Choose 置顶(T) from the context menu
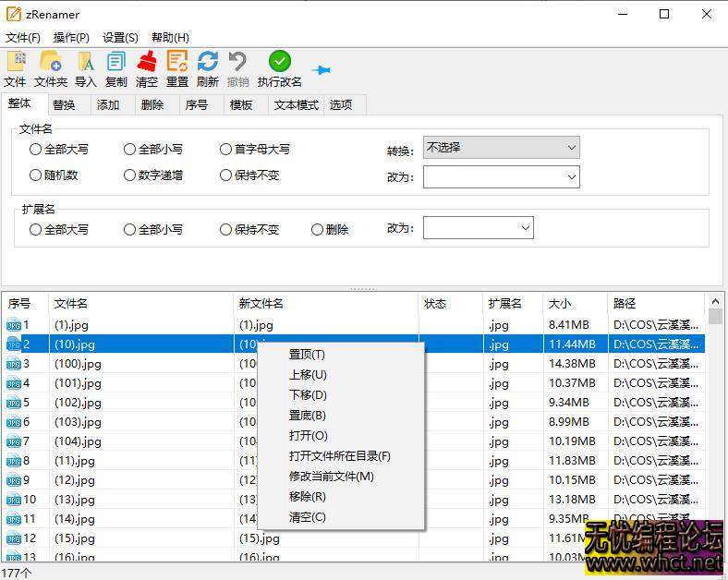Viewport: 728px width, 580px height. point(307,355)
